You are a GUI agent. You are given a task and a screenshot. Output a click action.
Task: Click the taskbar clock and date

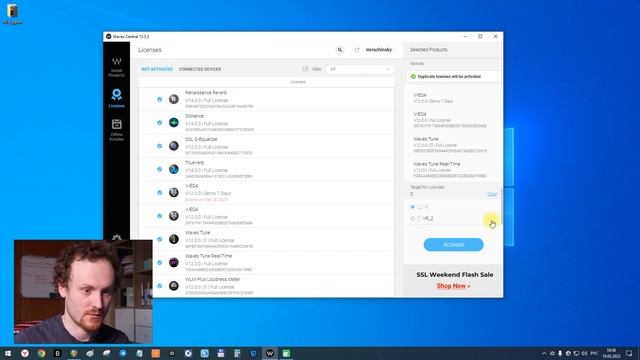(611, 353)
